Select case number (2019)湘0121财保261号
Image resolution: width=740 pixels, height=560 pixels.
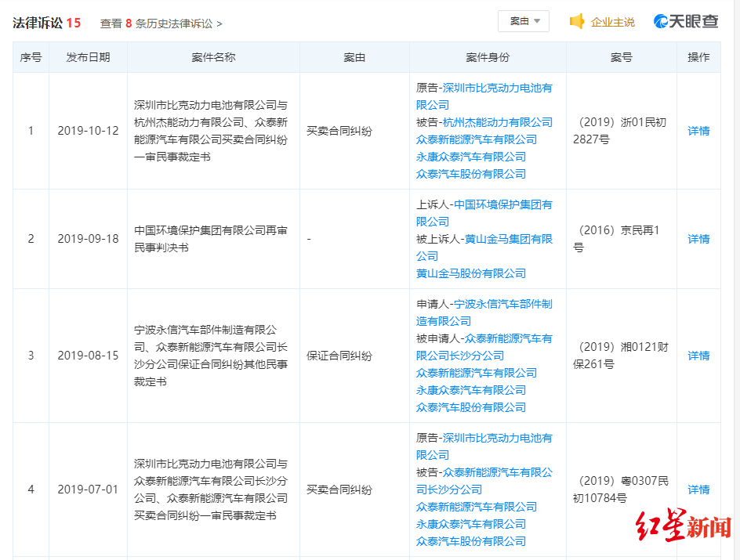tap(621, 356)
